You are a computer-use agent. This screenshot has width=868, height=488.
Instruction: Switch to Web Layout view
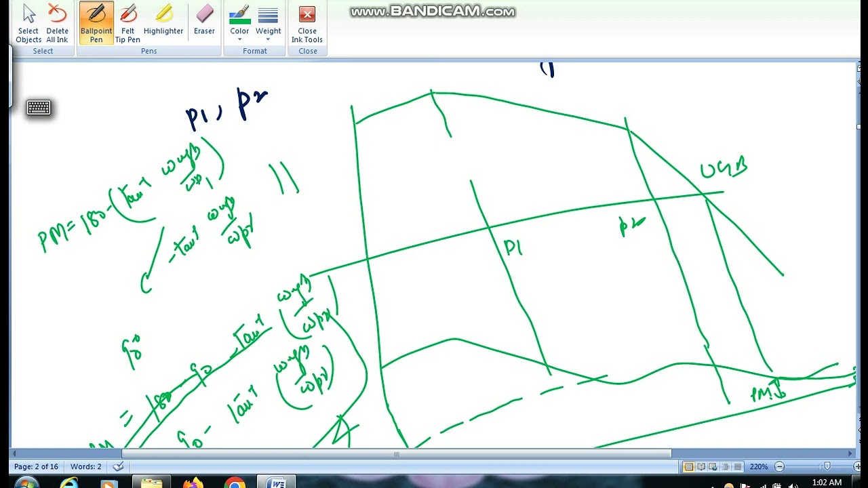(713, 467)
